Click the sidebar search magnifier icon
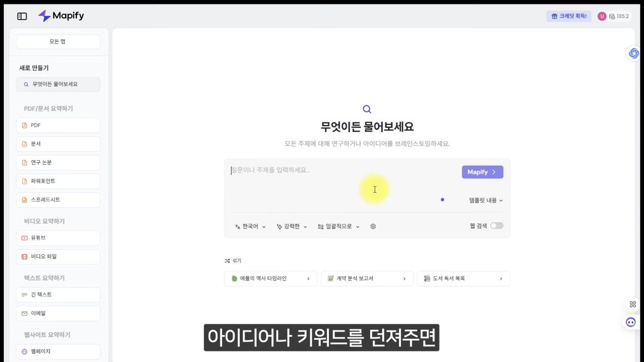 click(x=26, y=85)
